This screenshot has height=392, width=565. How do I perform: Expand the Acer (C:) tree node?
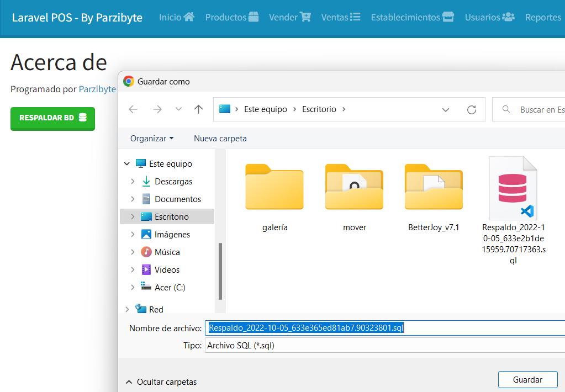pyautogui.click(x=133, y=287)
